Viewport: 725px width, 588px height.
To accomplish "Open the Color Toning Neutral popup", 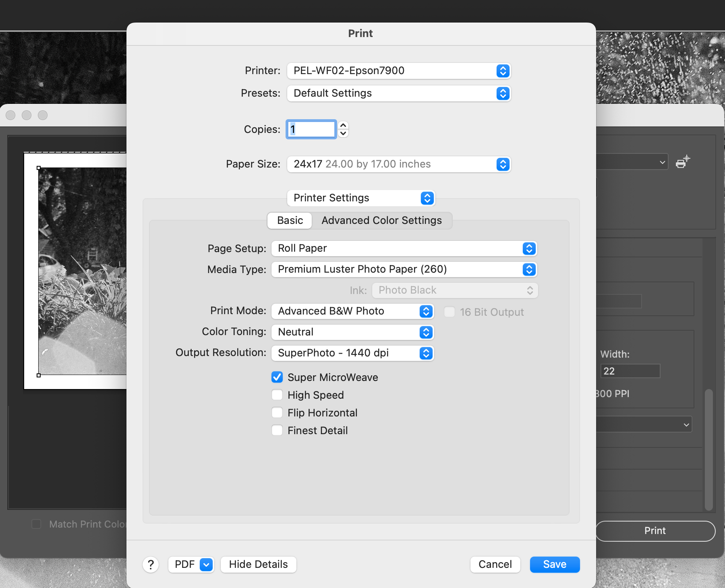I will tap(352, 332).
